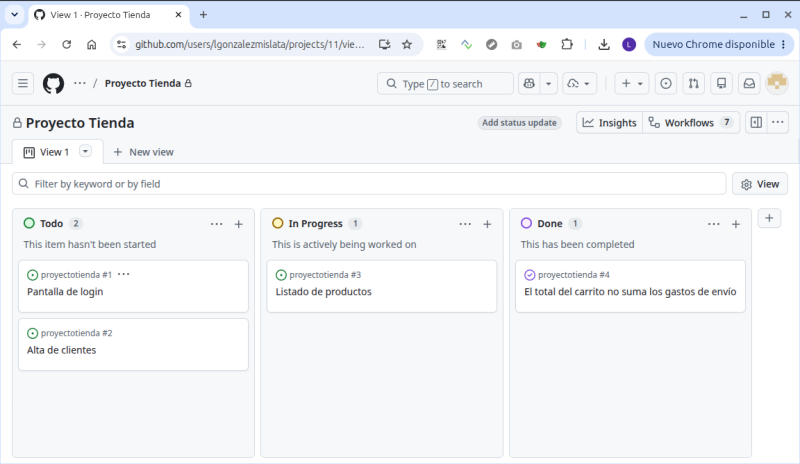Open the Chrome tab search dropdown
Viewport: 800px width, 464px height.
14,14
